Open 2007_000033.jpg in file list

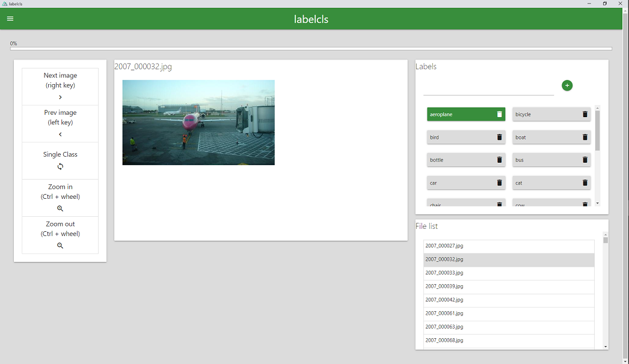pos(509,273)
